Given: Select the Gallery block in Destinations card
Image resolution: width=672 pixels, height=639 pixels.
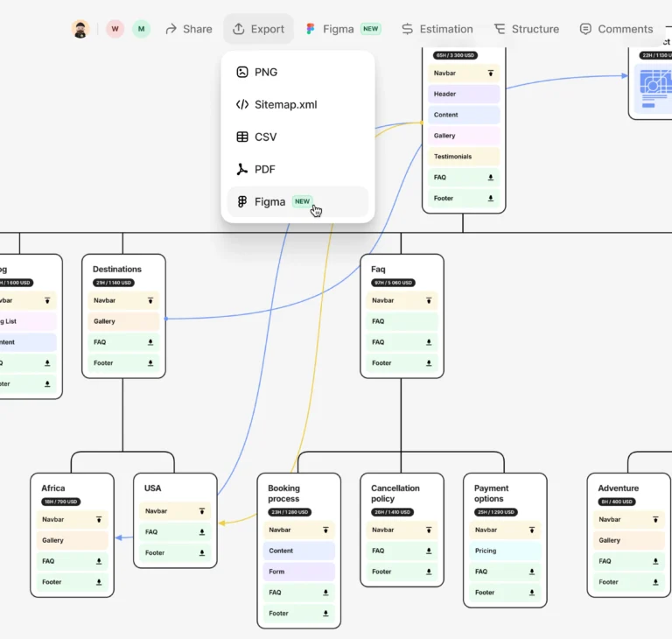Looking at the screenshot, I should pyautogui.click(x=123, y=321).
